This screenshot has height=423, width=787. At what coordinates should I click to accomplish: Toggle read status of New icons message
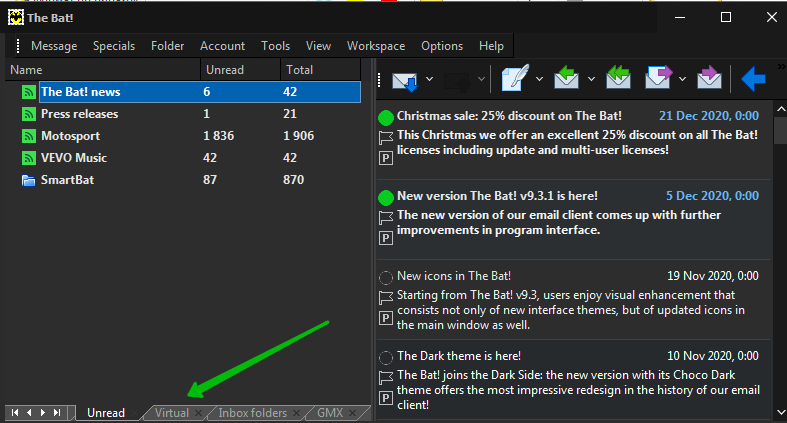point(385,277)
